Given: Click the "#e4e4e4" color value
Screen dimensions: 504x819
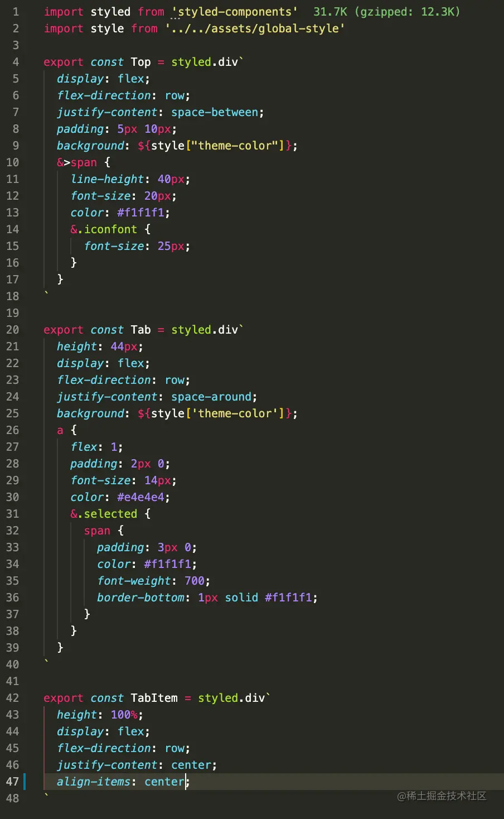Looking at the screenshot, I should (141, 497).
